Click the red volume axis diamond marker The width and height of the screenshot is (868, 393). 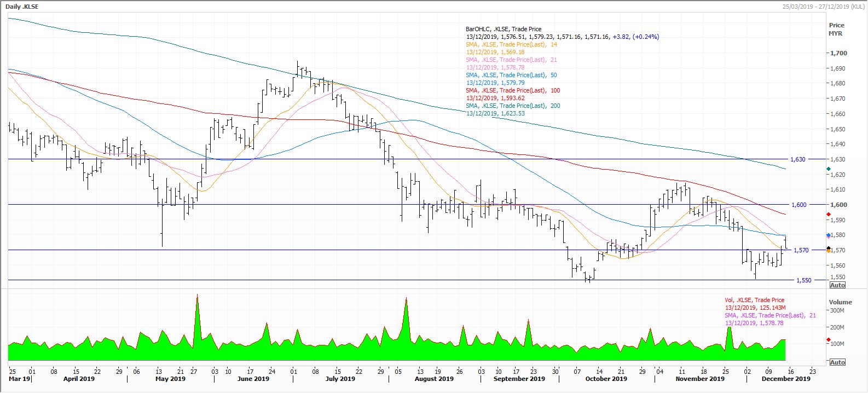(x=828, y=340)
